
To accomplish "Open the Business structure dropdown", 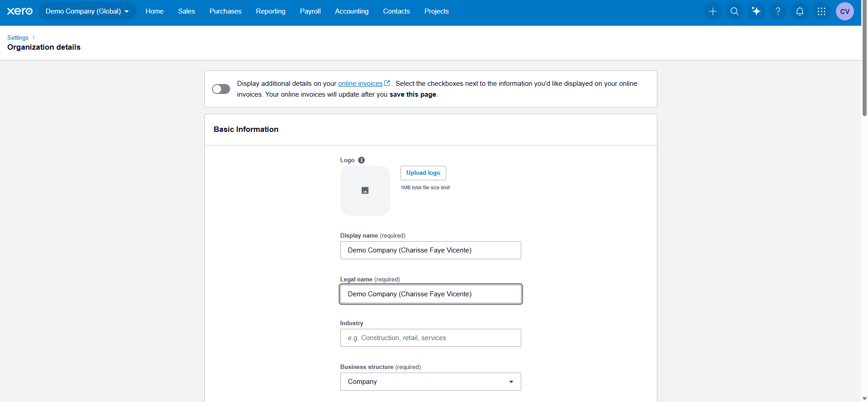I will pyautogui.click(x=430, y=382).
